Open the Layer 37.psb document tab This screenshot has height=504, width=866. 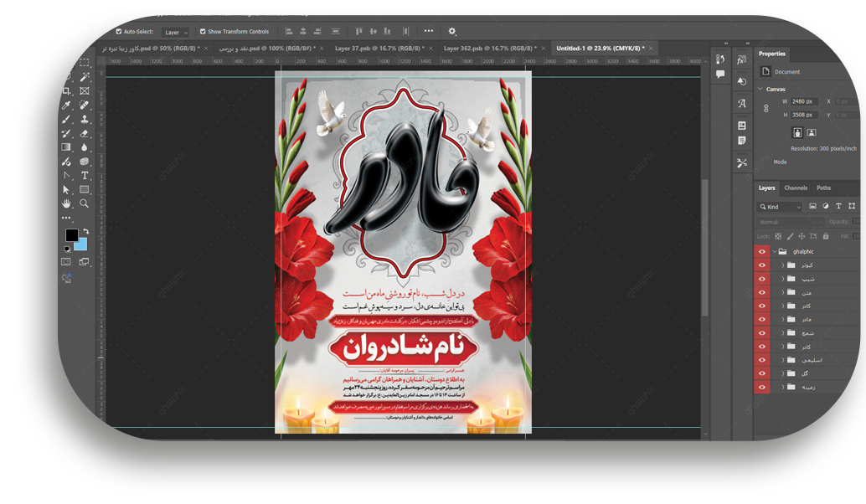click(x=379, y=49)
